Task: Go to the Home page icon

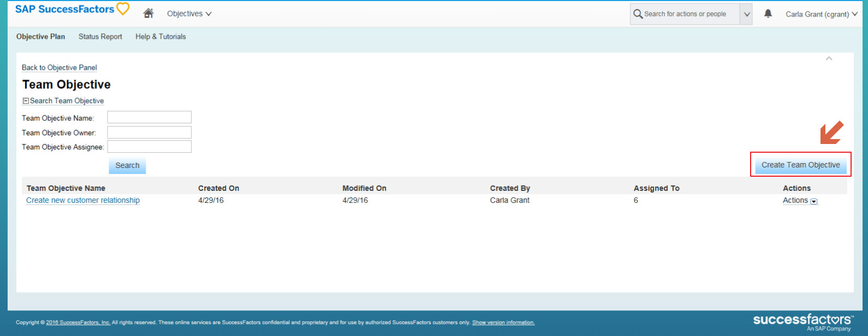Action: (148, 14)
